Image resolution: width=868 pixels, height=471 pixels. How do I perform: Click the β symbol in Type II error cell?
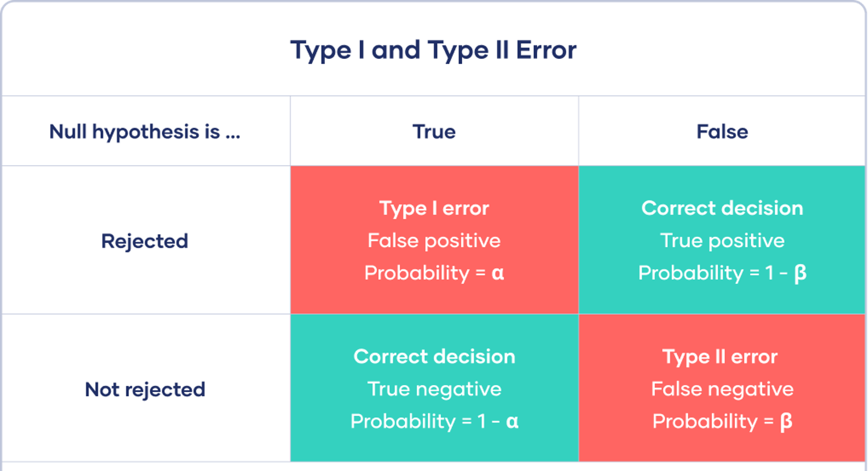[x=786, y=422]
